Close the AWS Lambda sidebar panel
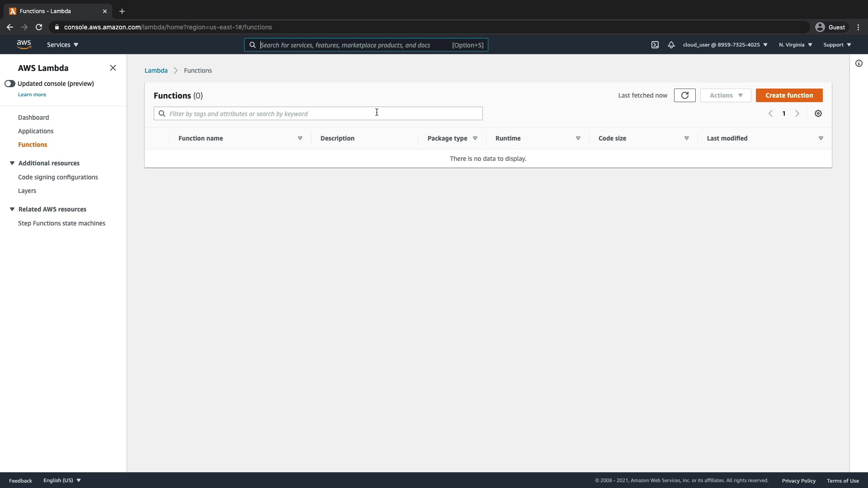 pyautogui.click(x=113, y=68)
